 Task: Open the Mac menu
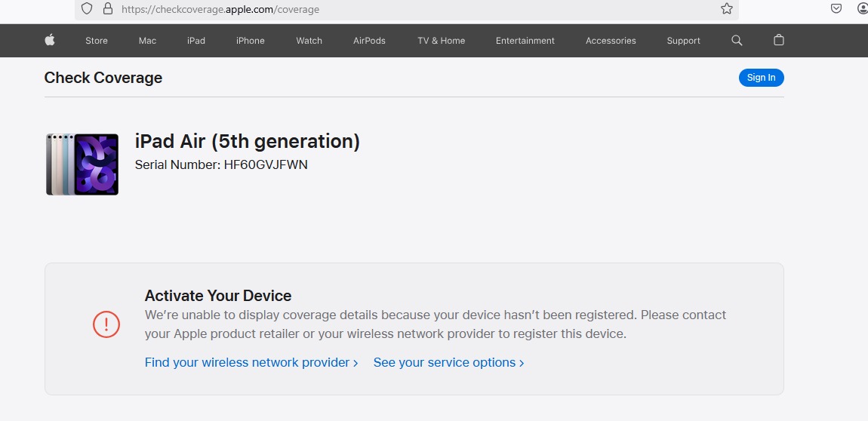(x=147, y=41)
